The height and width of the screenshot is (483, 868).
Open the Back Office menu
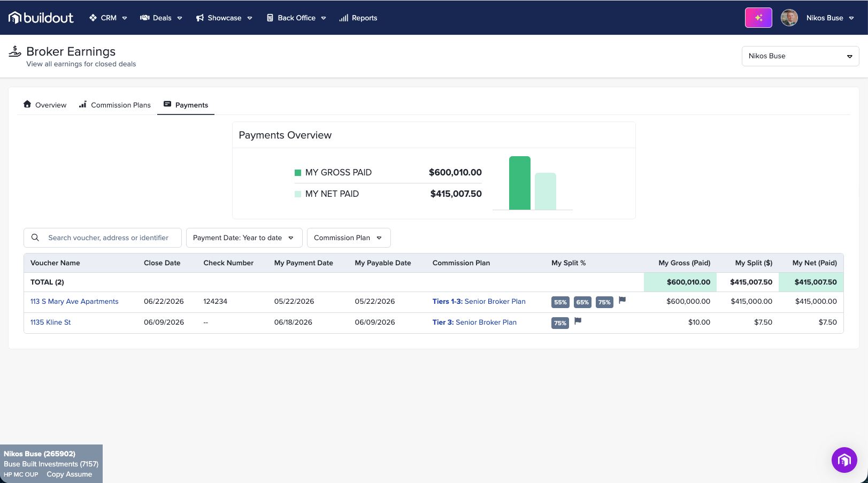pyautogui.click(x=296, y=18)
